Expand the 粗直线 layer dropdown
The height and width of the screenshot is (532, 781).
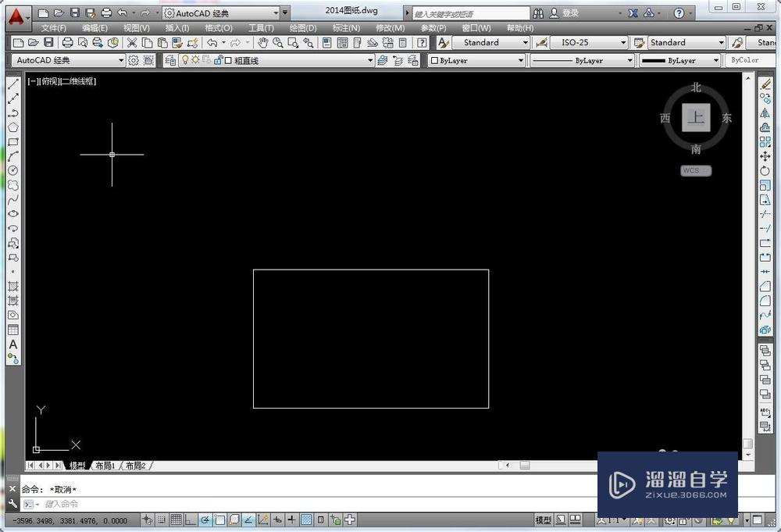coord(370,61)
